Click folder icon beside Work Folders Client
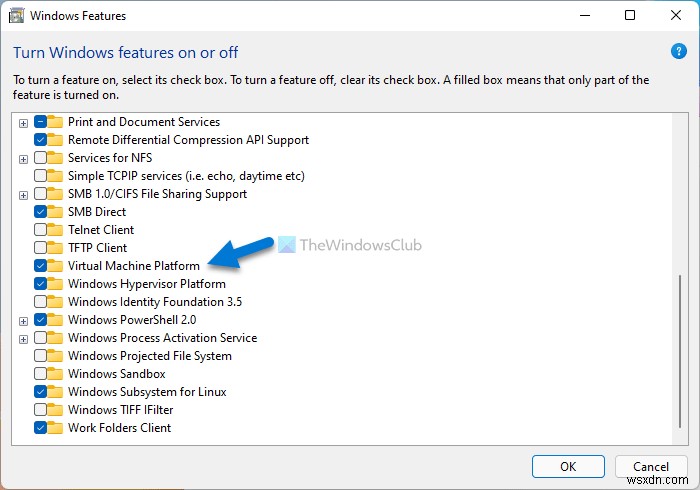 coord(56,428)
